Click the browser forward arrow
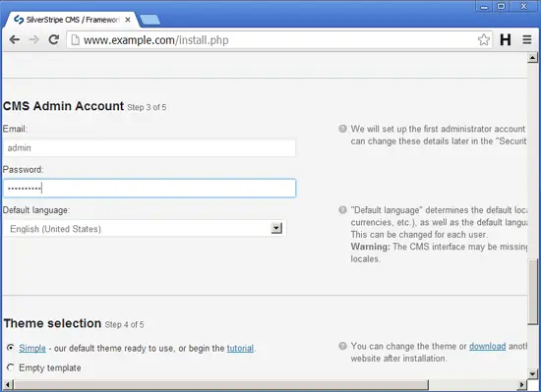Screen dimensions: 541x392 pos(33,40)
